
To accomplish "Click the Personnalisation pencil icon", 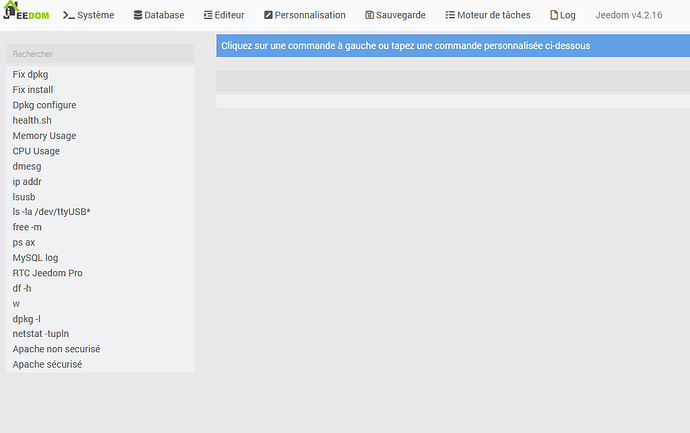I will (x=268, y=15).
